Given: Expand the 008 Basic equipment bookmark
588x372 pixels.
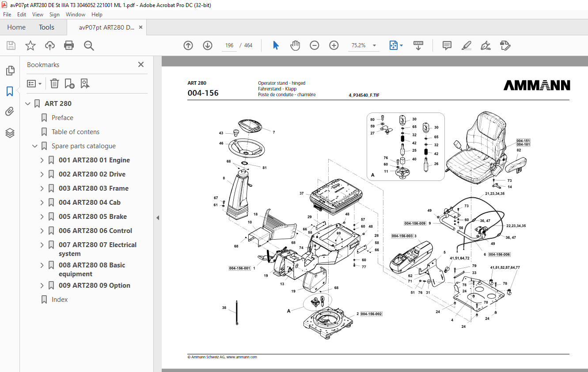Looking at the screenshot, I should (42, 265).
